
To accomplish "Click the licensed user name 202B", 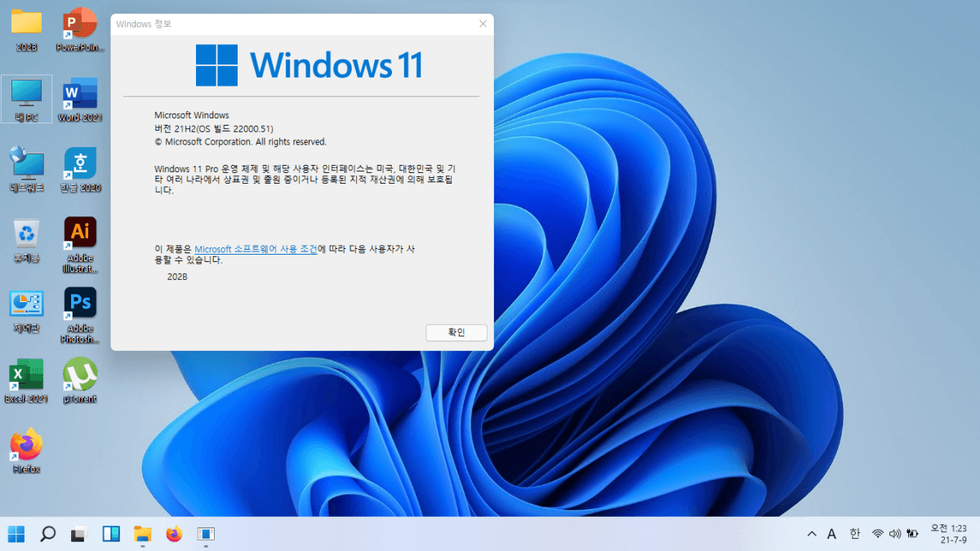I will point(177,277).
